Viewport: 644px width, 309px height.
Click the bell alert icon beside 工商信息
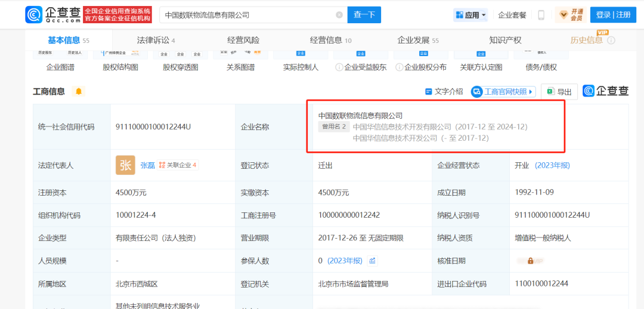coord(79,91)
